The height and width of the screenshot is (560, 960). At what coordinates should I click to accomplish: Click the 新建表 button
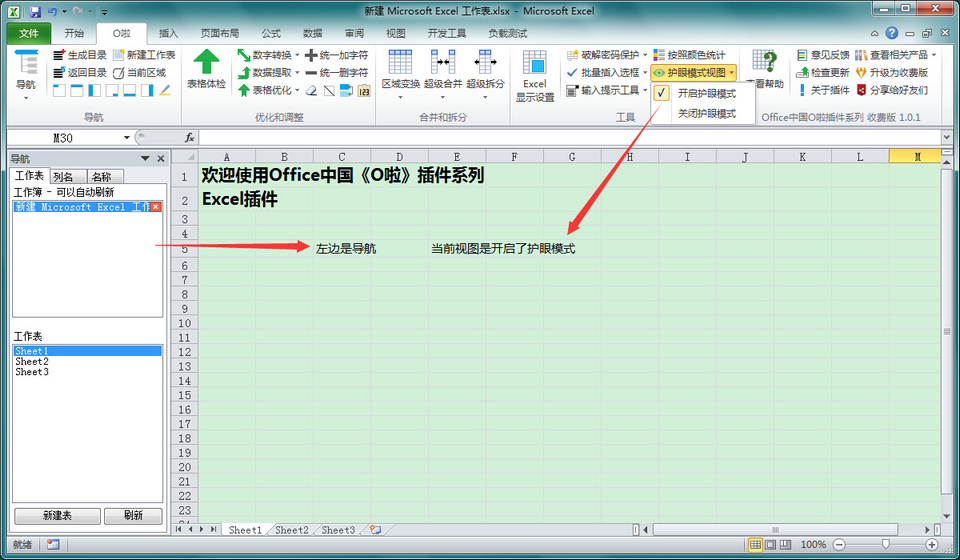click(x=58, y=516)
